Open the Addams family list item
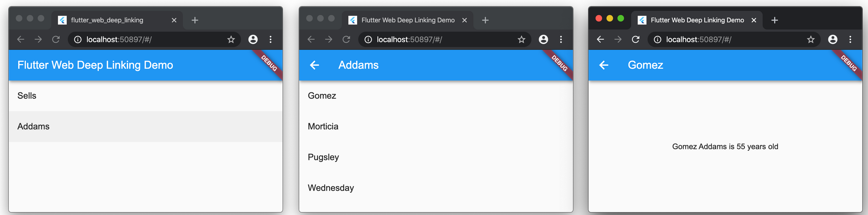Viewport: 868px width, 215px height. (x=146, y=127)
